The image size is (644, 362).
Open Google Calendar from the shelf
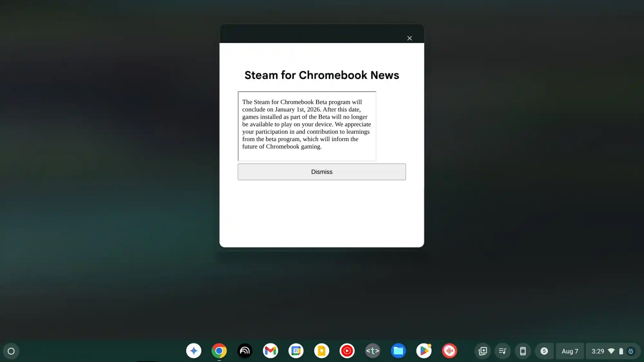pos(296,351)
